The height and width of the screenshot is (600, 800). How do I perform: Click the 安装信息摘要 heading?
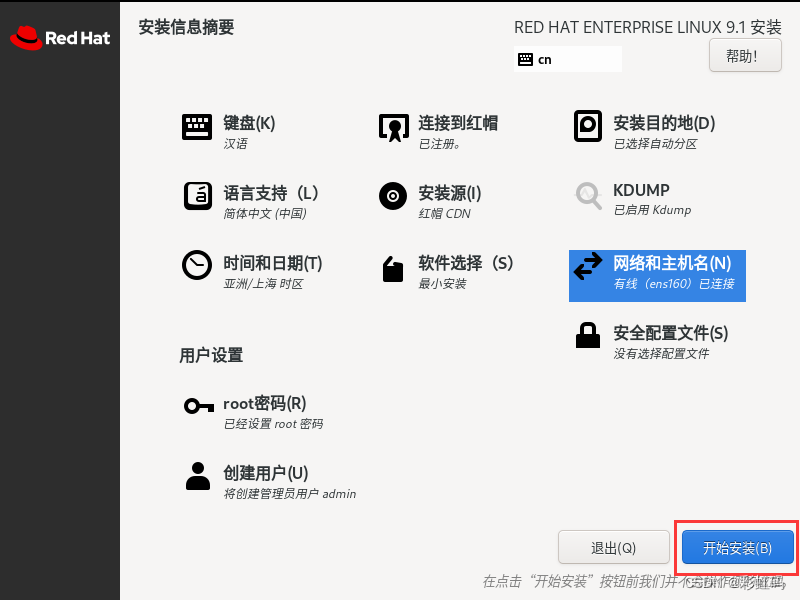coord(186,27)
